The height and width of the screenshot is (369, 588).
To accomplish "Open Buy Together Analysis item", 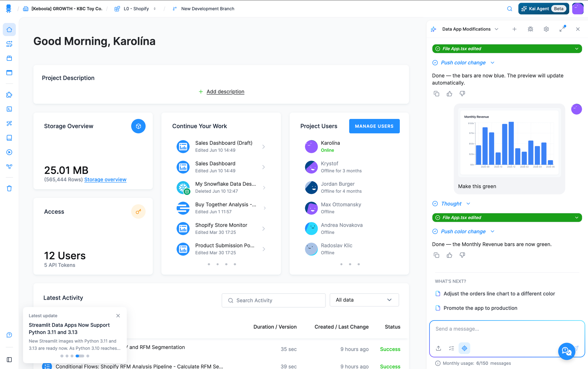I will pyautogui.click(x=221, y=208).
